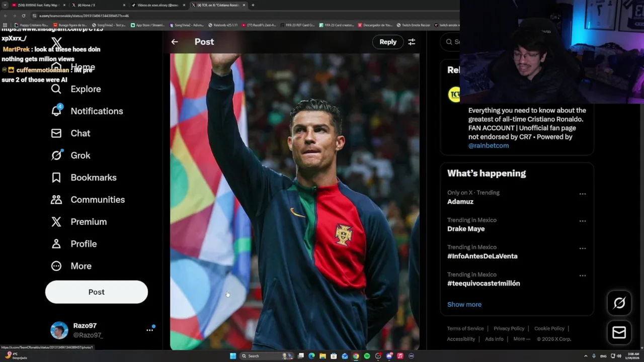Open the @rainbetcom link
The height and width of the screenshot is (362, 644).
pyautogui.click(x=489, y=145)
